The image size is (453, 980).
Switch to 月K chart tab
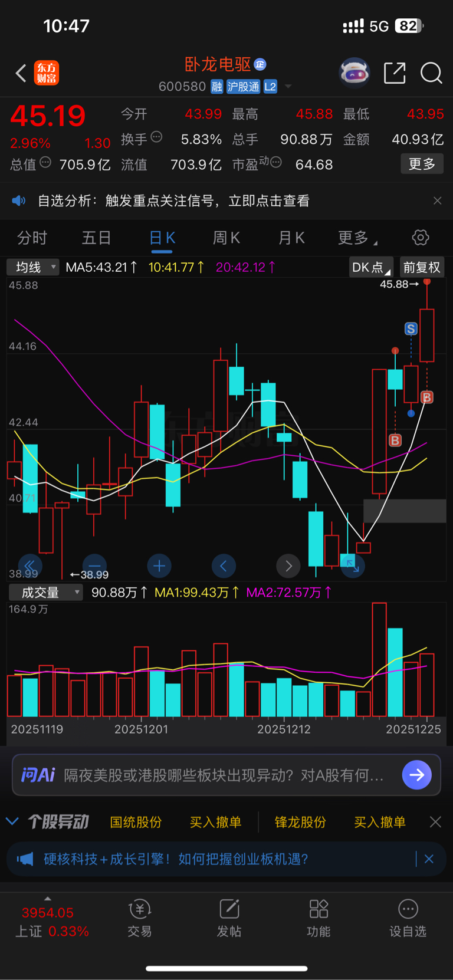pos(291,238)
